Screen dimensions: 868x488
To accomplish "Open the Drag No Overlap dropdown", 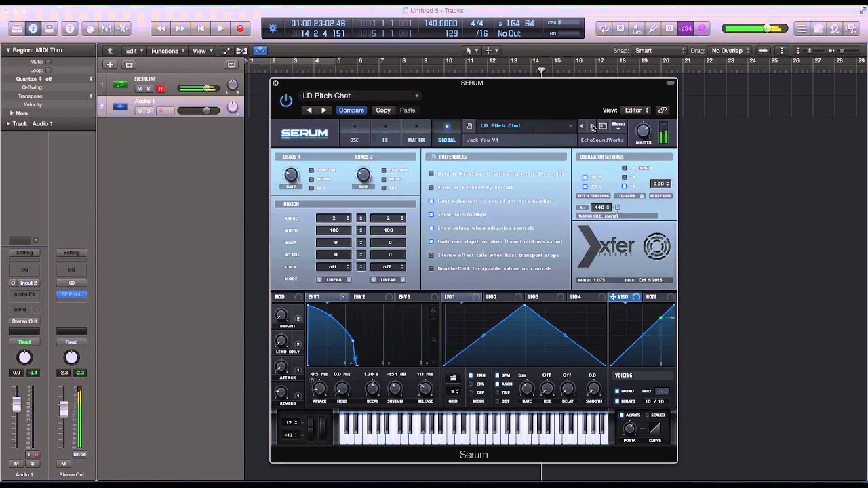I will [730, 51].
